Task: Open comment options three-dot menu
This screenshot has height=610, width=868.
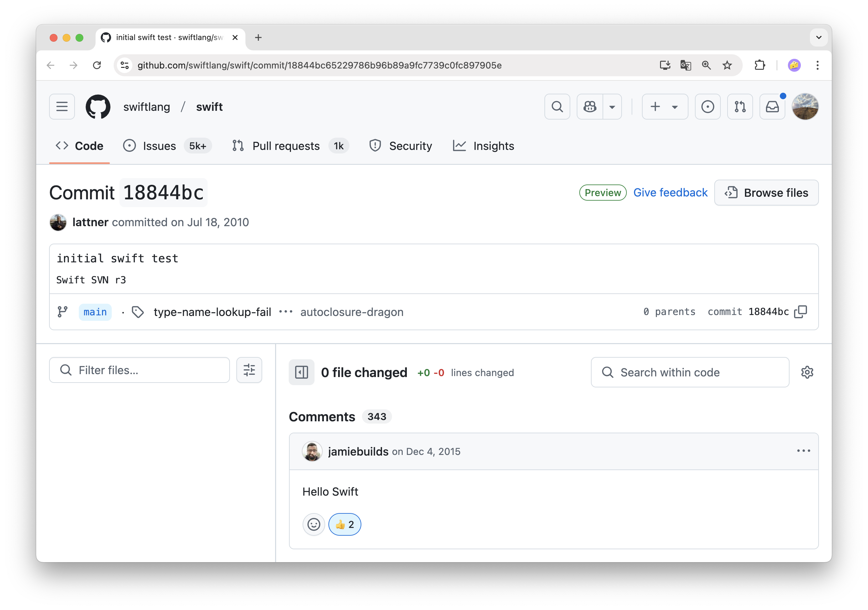Action: click(x=803, y=451)
